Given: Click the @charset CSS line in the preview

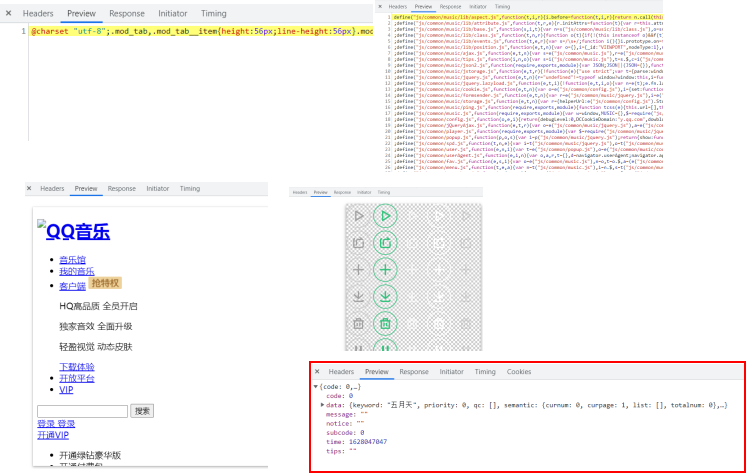Looking at the screenshot, I should click(202, 31).
